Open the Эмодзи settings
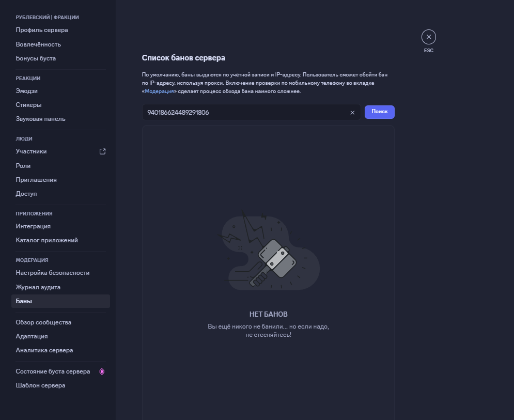The height and width of the screenshot is (420, 514). click(x=27, y=91)
